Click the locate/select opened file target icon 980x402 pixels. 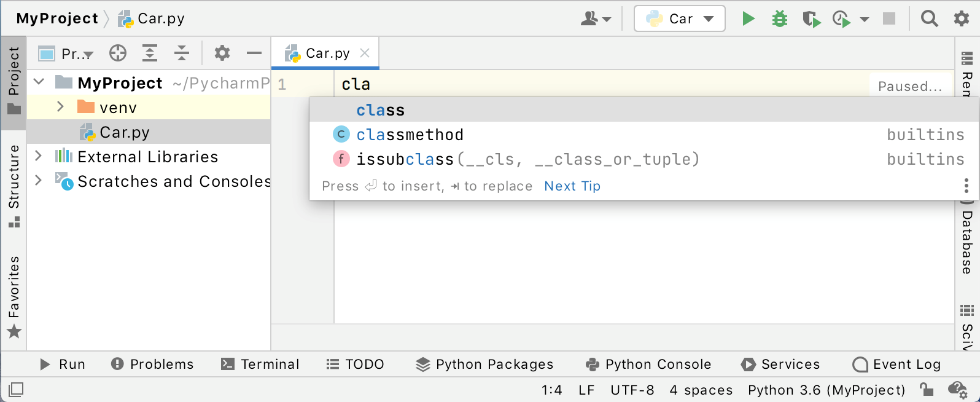[118, 53]
